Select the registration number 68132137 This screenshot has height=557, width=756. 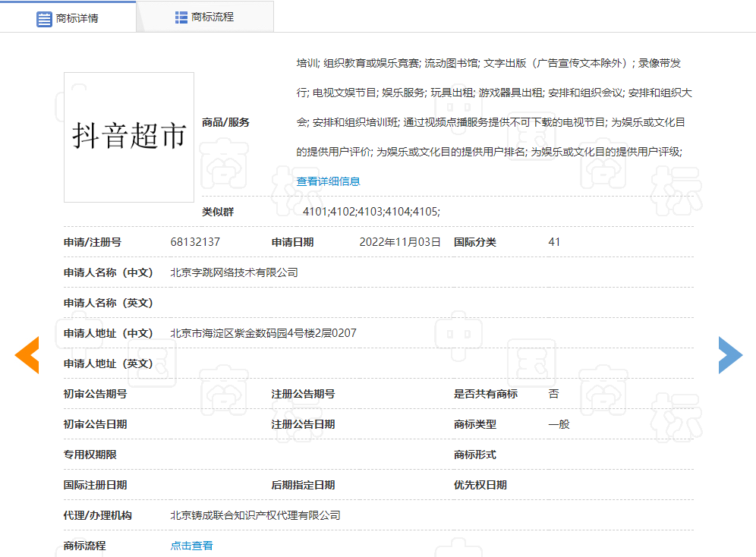click(x=195, y=242)
